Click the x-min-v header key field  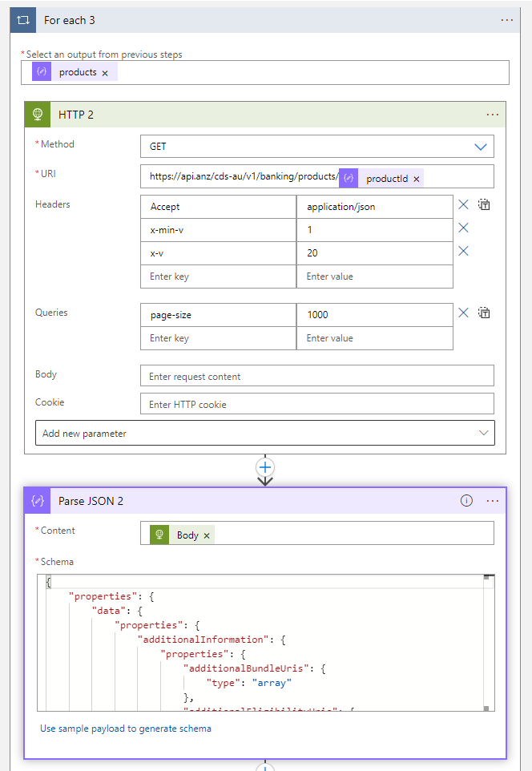pos(218,230)
